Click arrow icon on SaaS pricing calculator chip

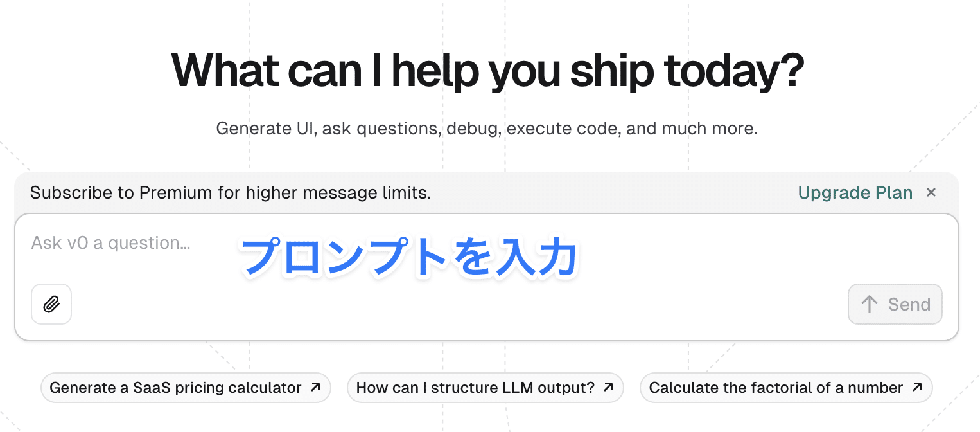pos(315,388)
